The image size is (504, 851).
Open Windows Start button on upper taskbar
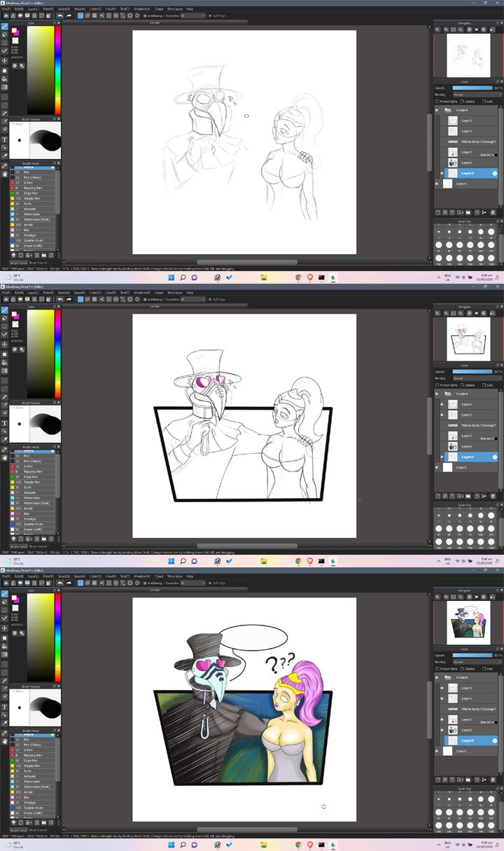(x=171, y=277)
